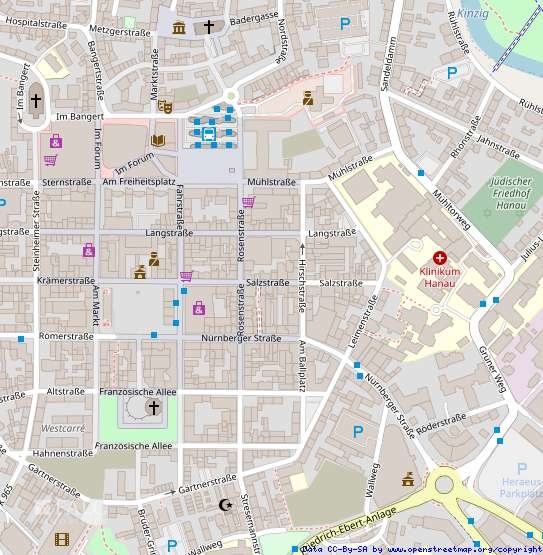Select the town hall icon above Krämerstraße
The width and height of the screenshot is (543, 555).
[140, 272]
